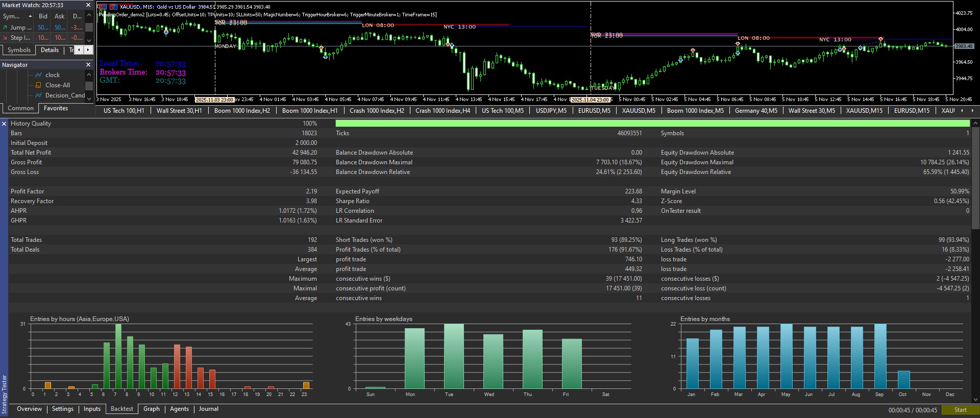Switch to the Graph tab
Screen dimensions: 980x418
pyautogui.click(x=151, y=409)
